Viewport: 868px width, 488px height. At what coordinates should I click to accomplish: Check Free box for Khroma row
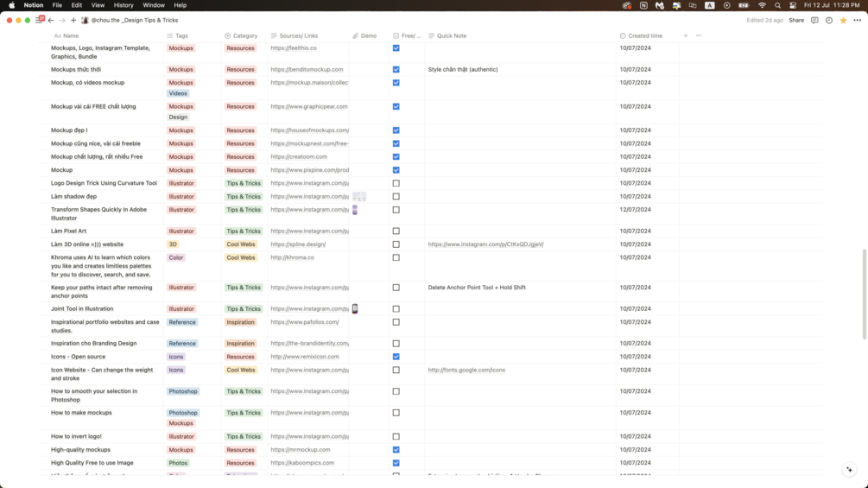pos(396,258)
